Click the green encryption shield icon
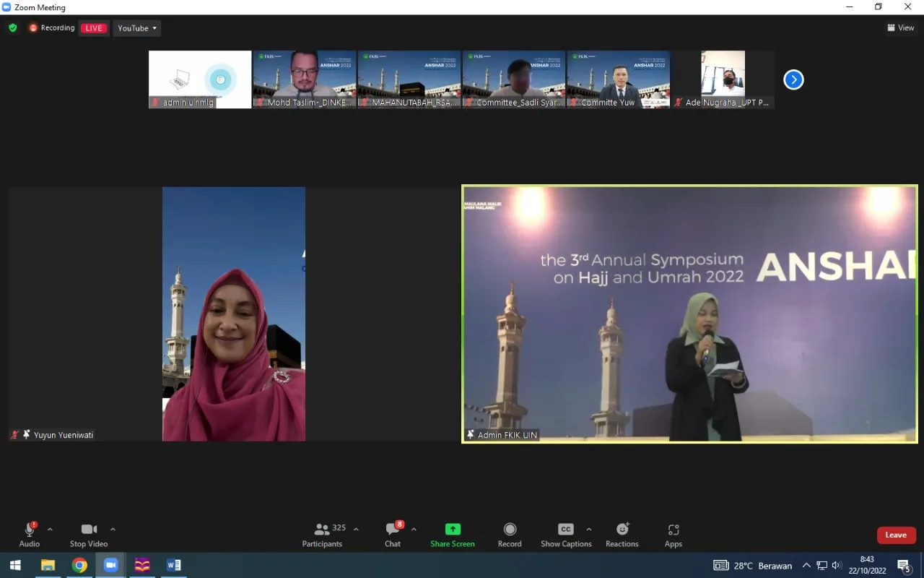924x578 pixels. (13, 28)
